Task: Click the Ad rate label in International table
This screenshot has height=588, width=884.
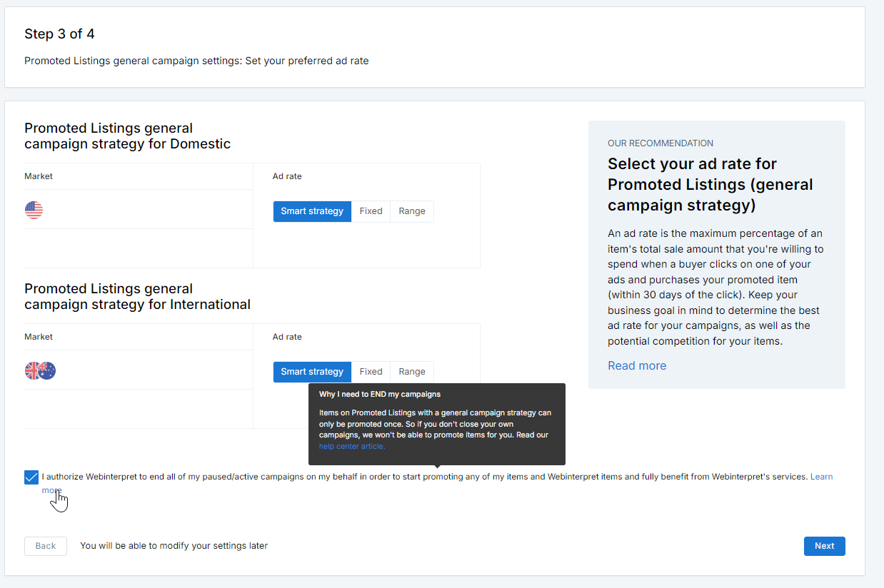Action: click(x=287, y=337)
